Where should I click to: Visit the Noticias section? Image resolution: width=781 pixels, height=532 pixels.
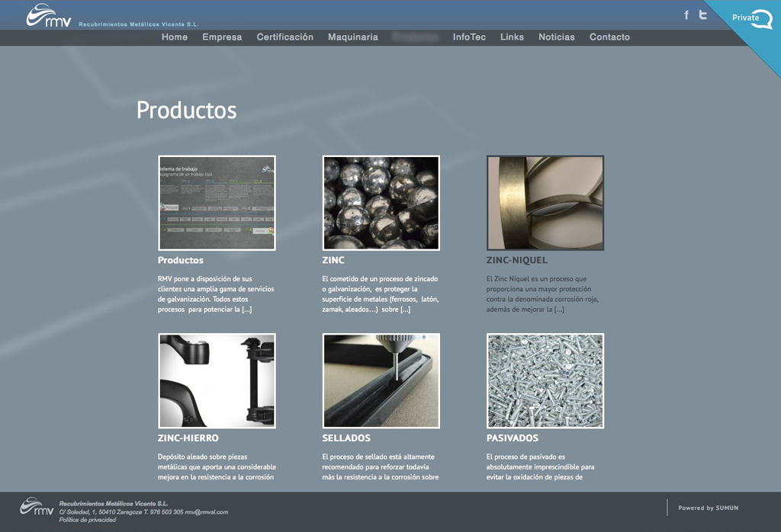[557, 37]
